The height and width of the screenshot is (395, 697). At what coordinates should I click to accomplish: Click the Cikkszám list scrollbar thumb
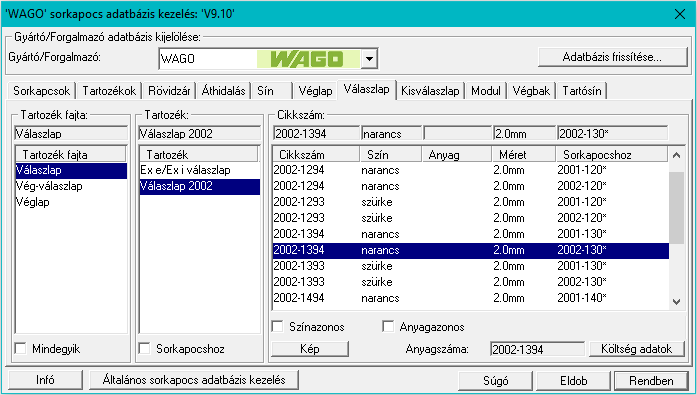(676, 208)
